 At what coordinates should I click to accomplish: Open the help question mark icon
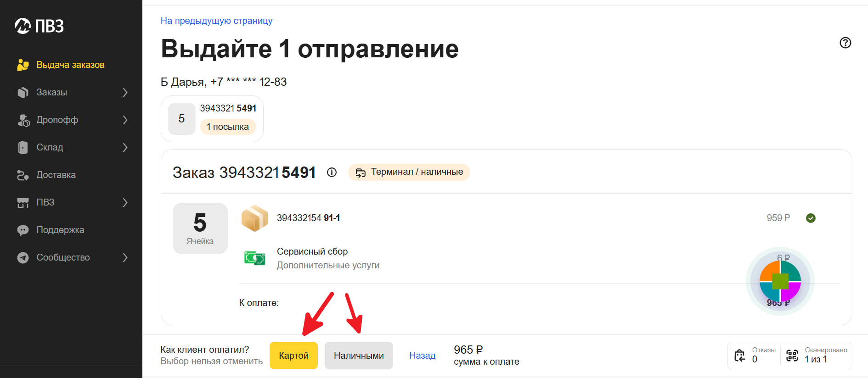845,43
